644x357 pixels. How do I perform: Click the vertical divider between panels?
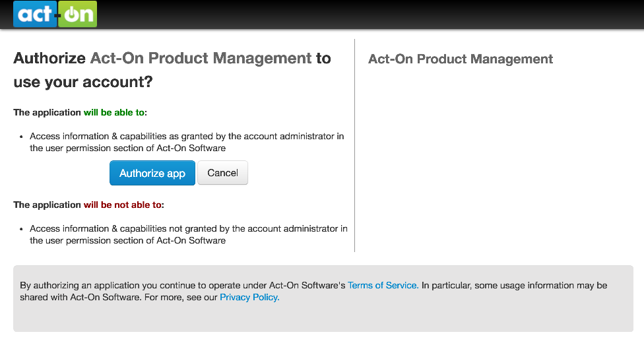coord(354,145)
